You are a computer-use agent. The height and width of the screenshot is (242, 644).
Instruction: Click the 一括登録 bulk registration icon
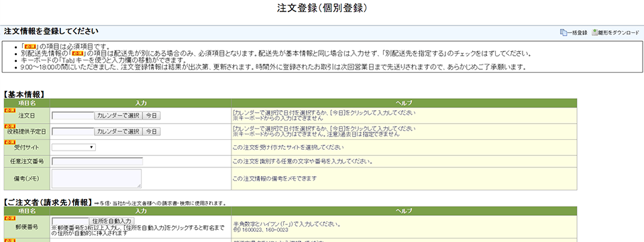pos(563,32)
